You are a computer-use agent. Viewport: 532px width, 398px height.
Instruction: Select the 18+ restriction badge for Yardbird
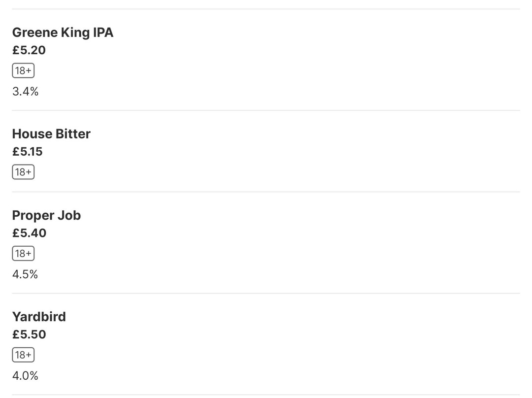pyautogui.click(x=23, y=355)
